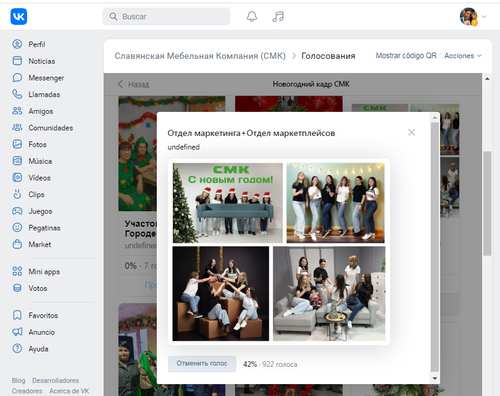This screenshot has height=396, width=500.
Task: Click the Новогодний кадр СМК heading
Action: (311, 84)
